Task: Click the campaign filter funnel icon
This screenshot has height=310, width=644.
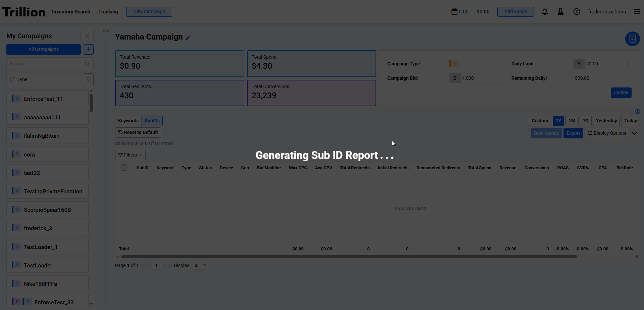Action: coord(88,80)
